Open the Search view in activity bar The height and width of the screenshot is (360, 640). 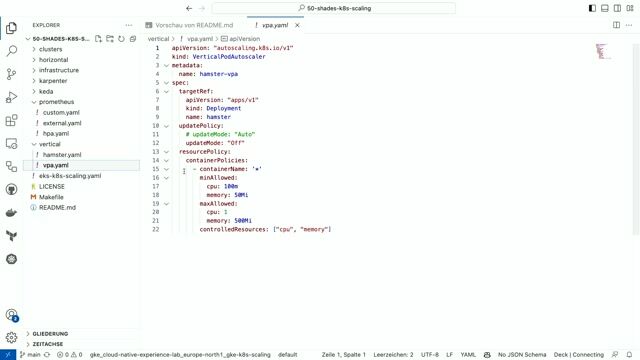[11, 51]
